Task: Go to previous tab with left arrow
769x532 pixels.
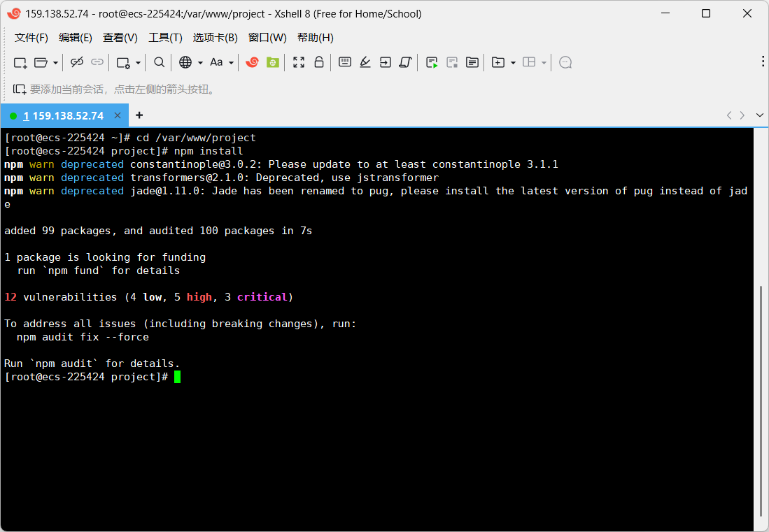Action: (x=729, y=115)
